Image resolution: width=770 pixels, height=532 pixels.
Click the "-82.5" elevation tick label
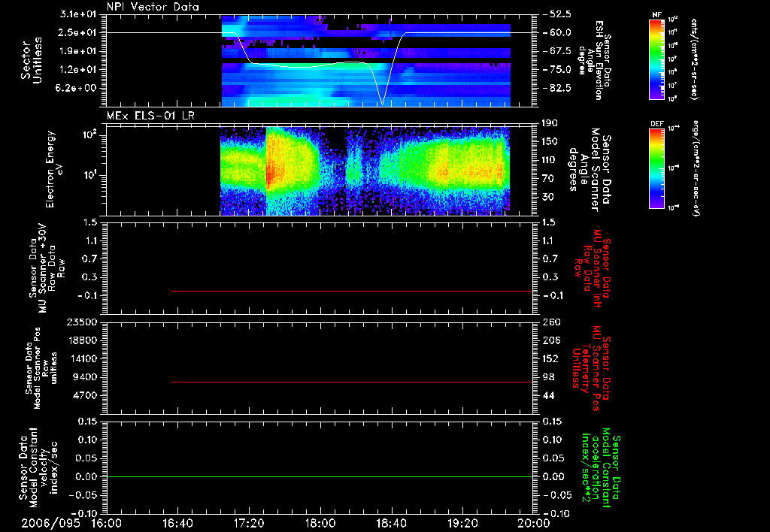557,89
